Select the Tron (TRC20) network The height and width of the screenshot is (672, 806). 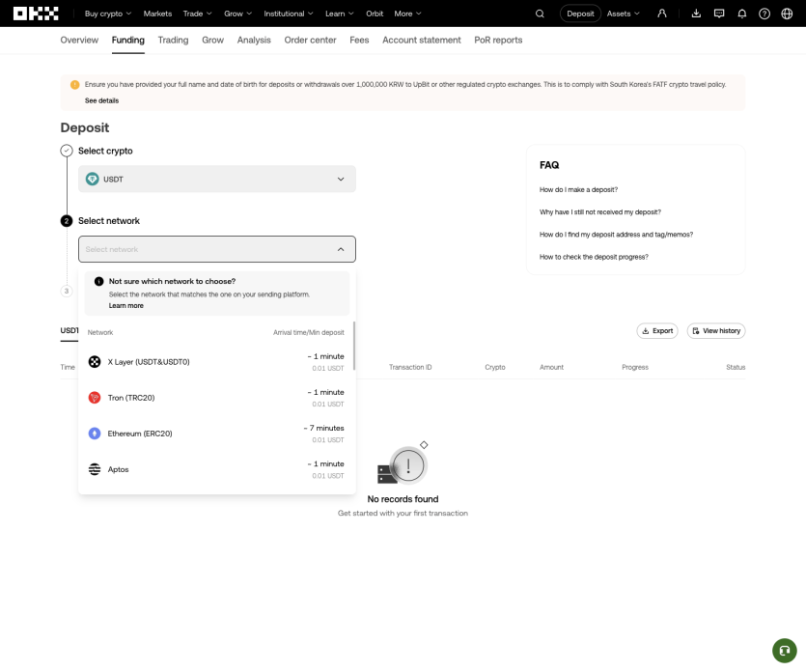216,398
